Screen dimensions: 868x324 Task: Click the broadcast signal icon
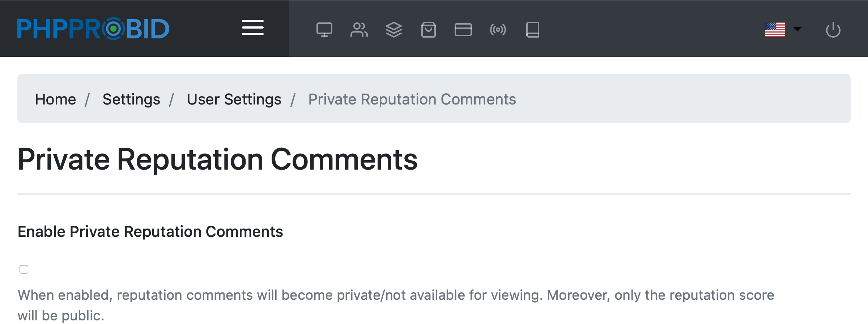pyautogui.click(x=498, y=30)
